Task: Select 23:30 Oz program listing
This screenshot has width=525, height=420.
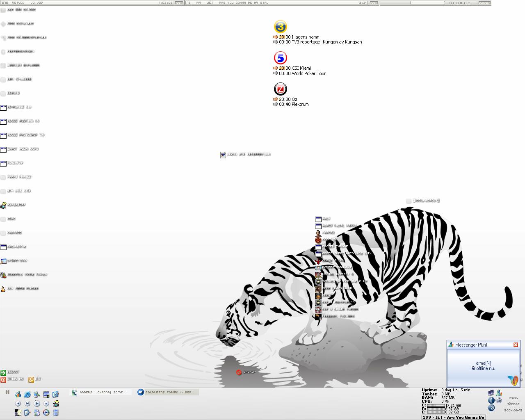Action: (x=285, y=99)
